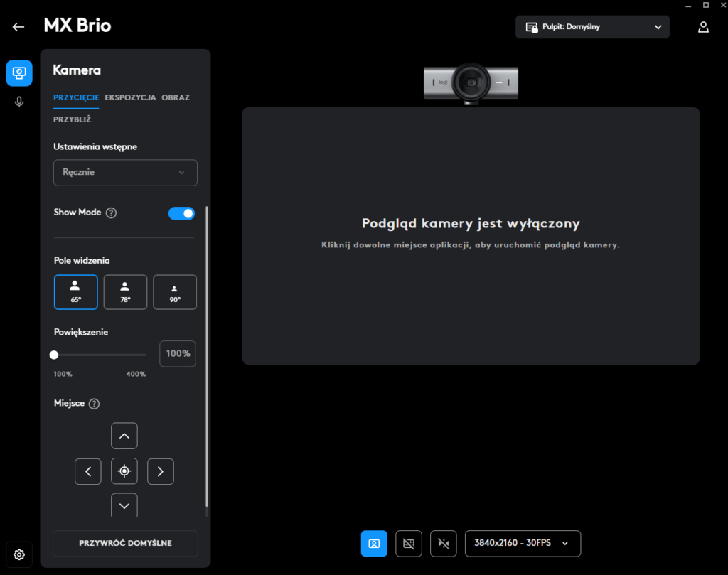Screen dimensions: 728x575
Task: Minimize the application window
Action: [688, 5]
